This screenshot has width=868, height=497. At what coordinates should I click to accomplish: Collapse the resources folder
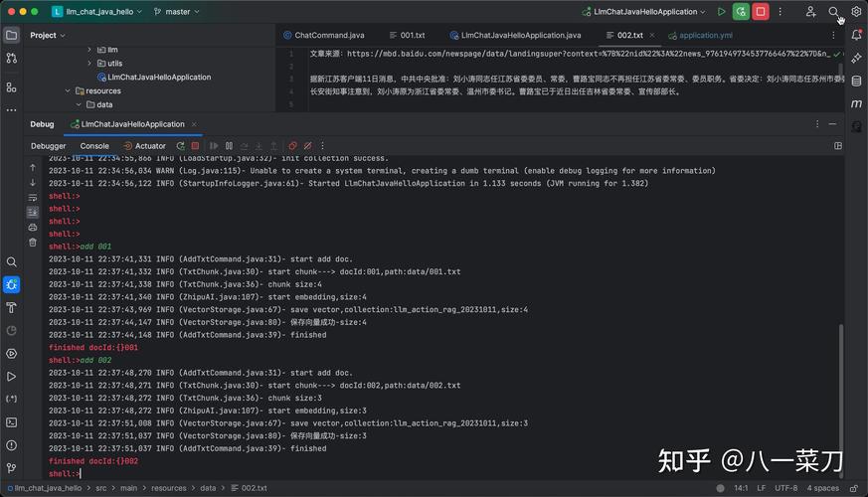[x=68, y=90]
